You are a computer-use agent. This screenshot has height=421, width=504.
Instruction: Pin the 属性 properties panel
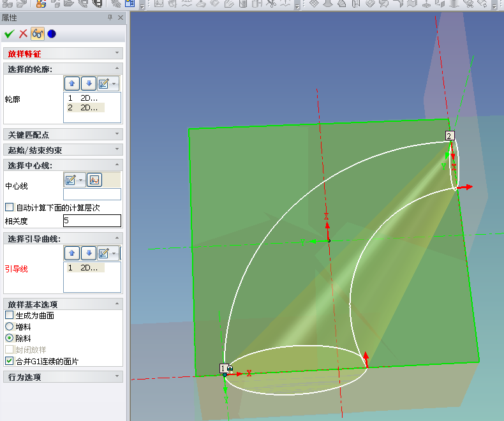(x=110, y=18)
